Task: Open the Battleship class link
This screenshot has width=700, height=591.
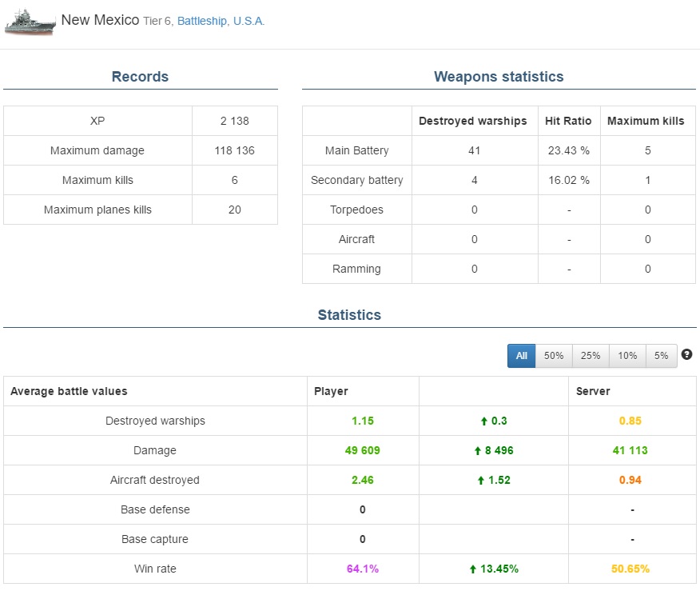Action: click(202, 21)
